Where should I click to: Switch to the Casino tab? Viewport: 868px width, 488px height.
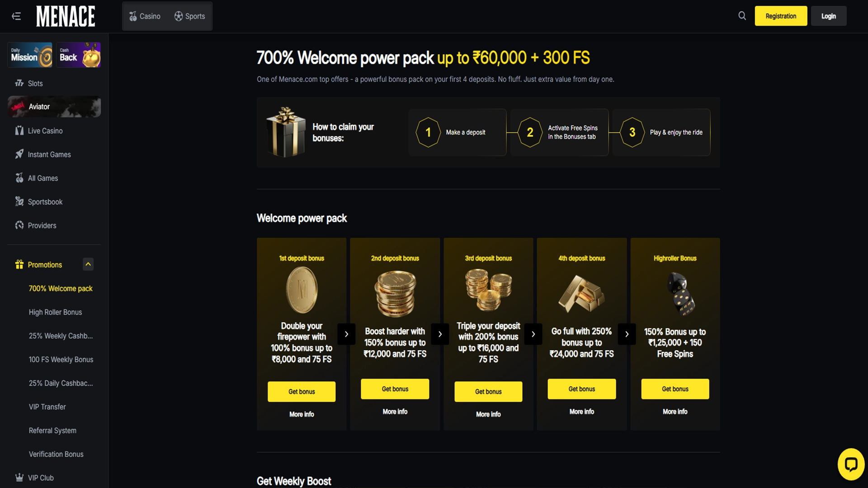[145, 16]
